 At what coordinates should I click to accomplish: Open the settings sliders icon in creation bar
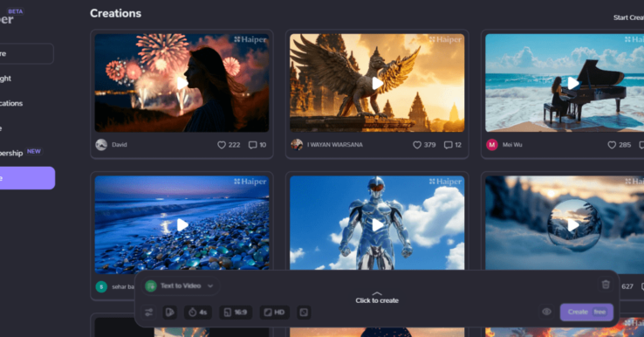coord(148,313)
